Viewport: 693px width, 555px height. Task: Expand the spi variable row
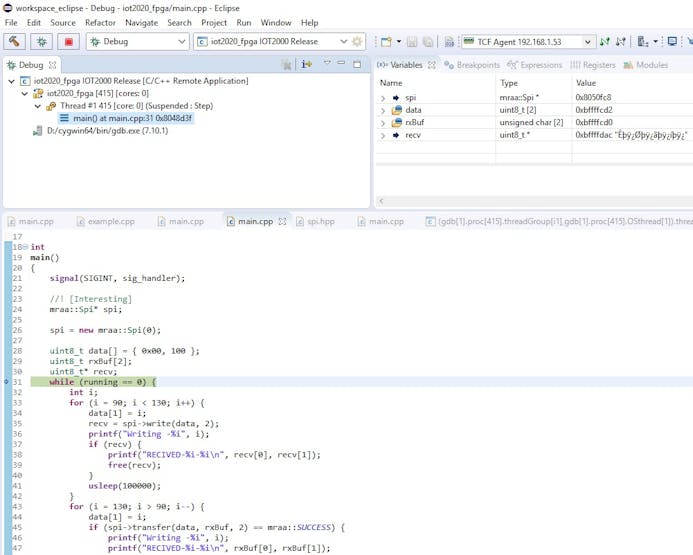pos(383,98)
